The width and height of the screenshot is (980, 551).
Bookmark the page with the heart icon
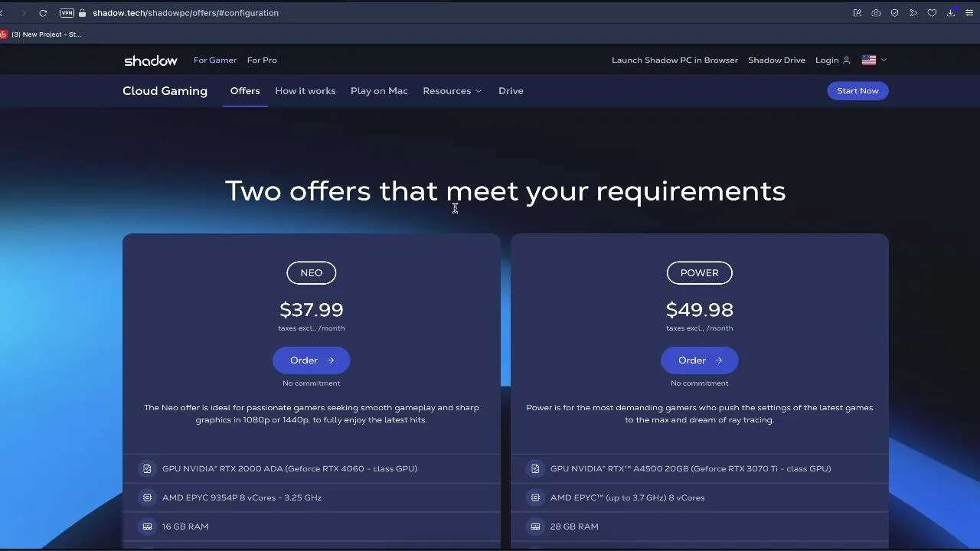point(932,13)
